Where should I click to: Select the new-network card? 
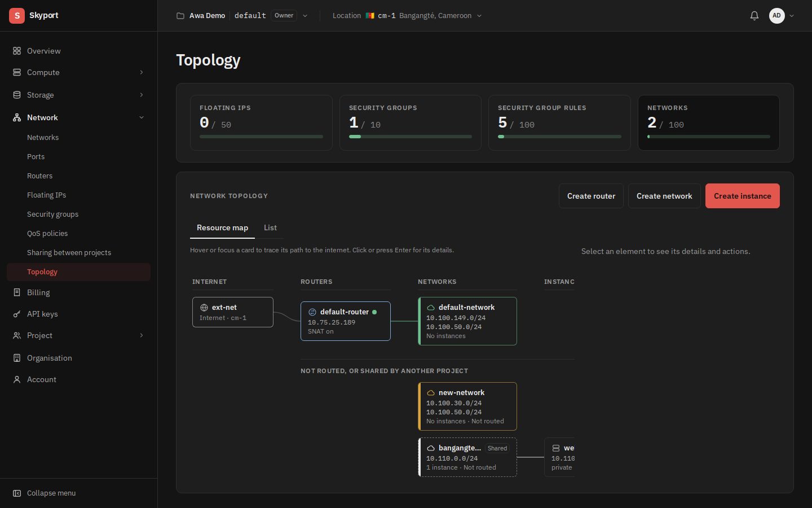(x=467, y=406)
